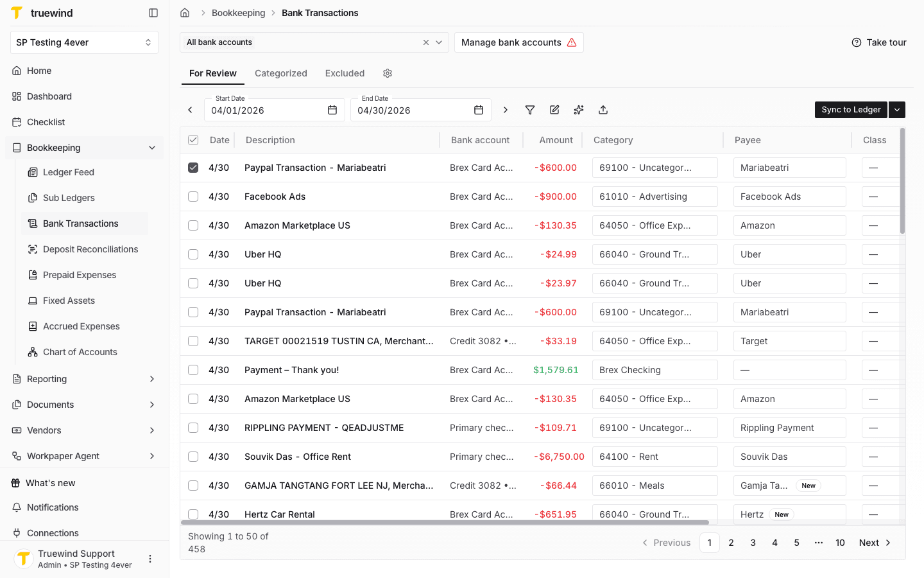Open Chart of Accounts page
The image size is (924, 578).
click(x=85, y=352)
